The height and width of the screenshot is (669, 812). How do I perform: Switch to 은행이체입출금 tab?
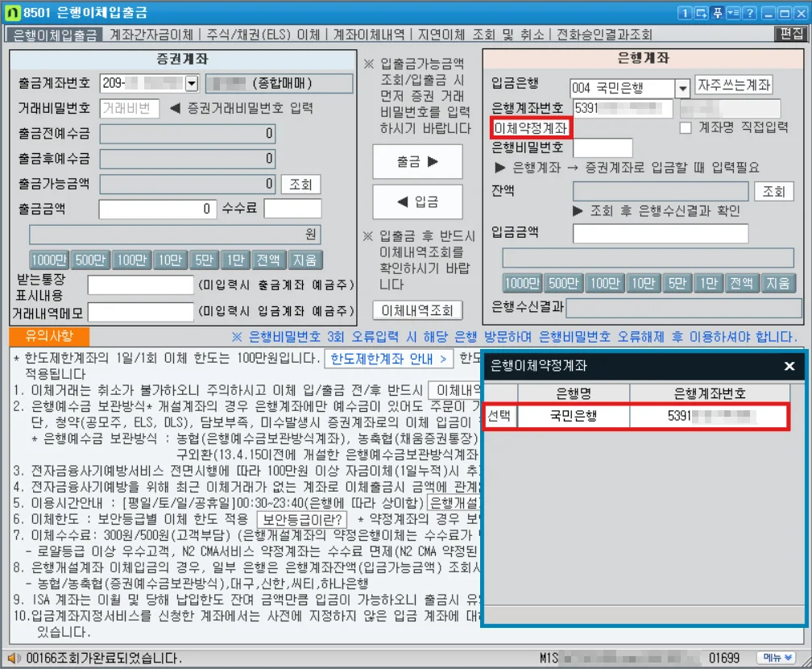pyautogui.click(x=55, y=35)
